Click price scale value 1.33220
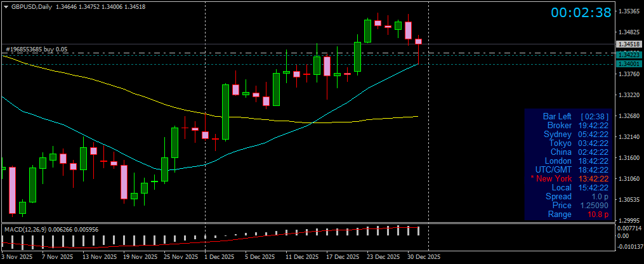Viewport: 644px width, 264px height. click(x=629, y=95)
